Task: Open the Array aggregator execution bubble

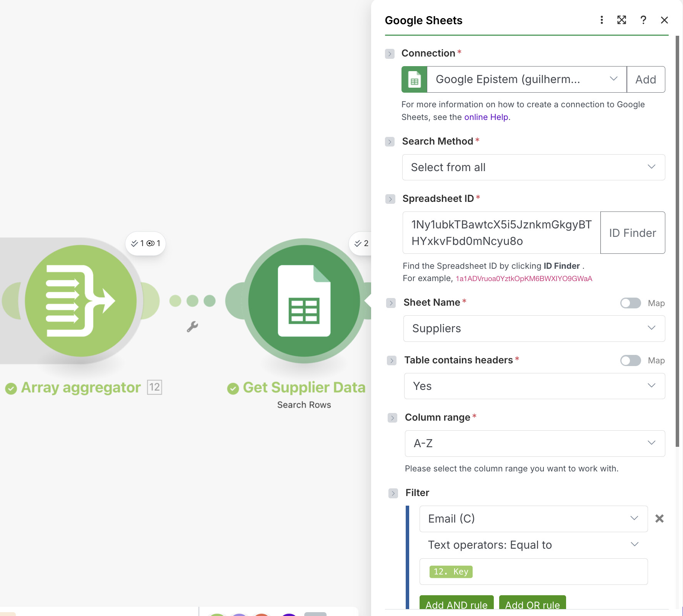Action: tap(145, 243)
